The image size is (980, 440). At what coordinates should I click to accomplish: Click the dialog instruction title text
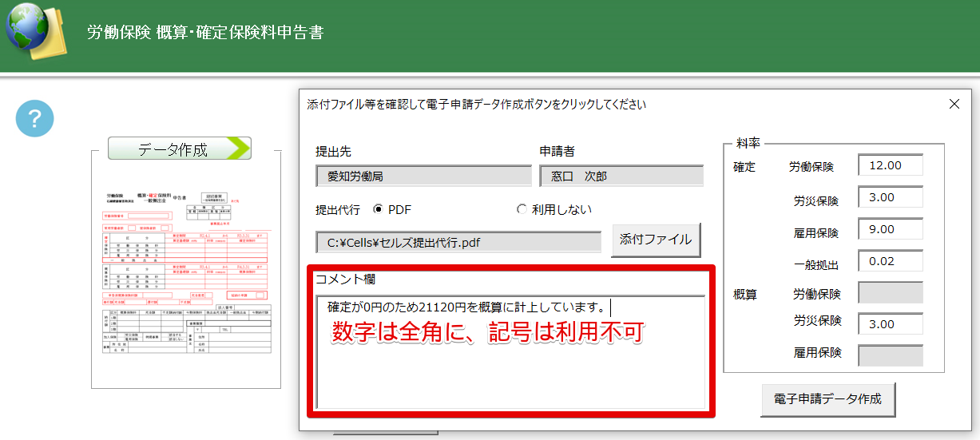click(x=477, y=105)
